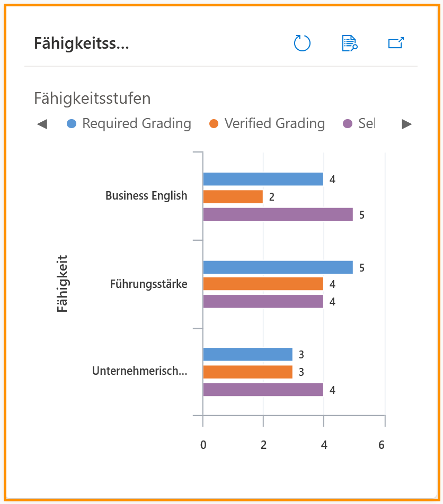Screen dimensions: 443x504
Task: Toggle the truncated purple 'Sel' legend series
Action: click(x=359, y=124)
